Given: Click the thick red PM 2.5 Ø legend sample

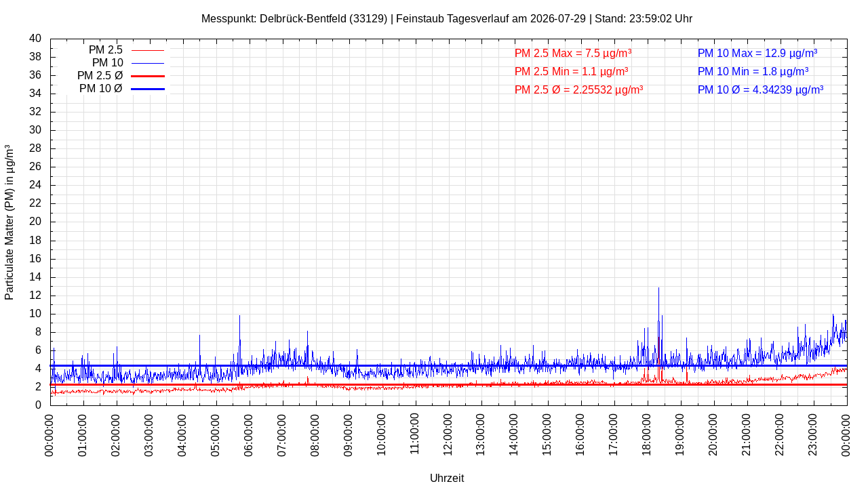Looking at the screenshot, I should tap(148, 76).
